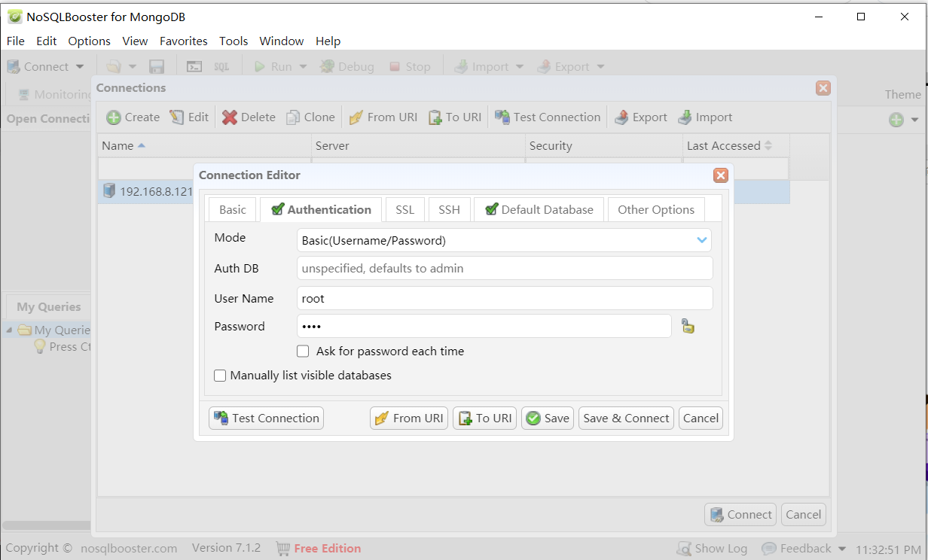Select the My Queries folder tree item
The height and width of the screenshot is (560, 928).
point(54,330)
